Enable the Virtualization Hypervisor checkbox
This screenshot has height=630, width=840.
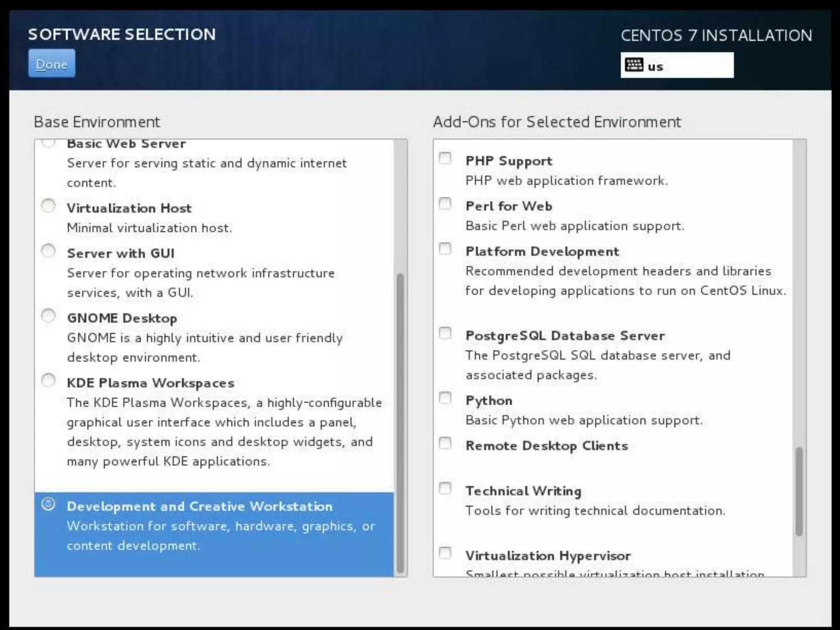point(445,553)
